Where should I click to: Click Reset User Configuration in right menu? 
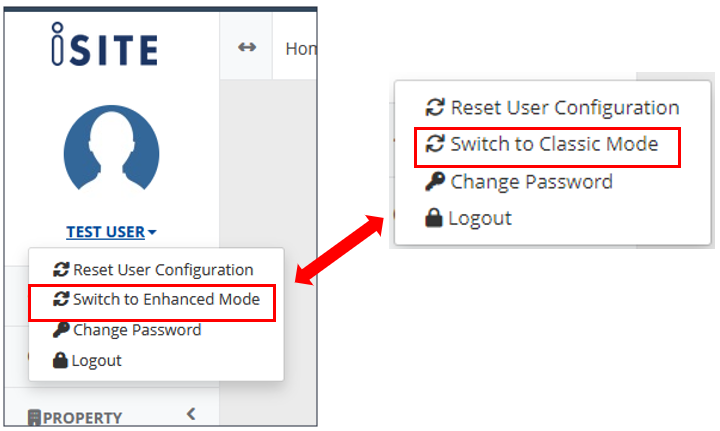(552, 107)
